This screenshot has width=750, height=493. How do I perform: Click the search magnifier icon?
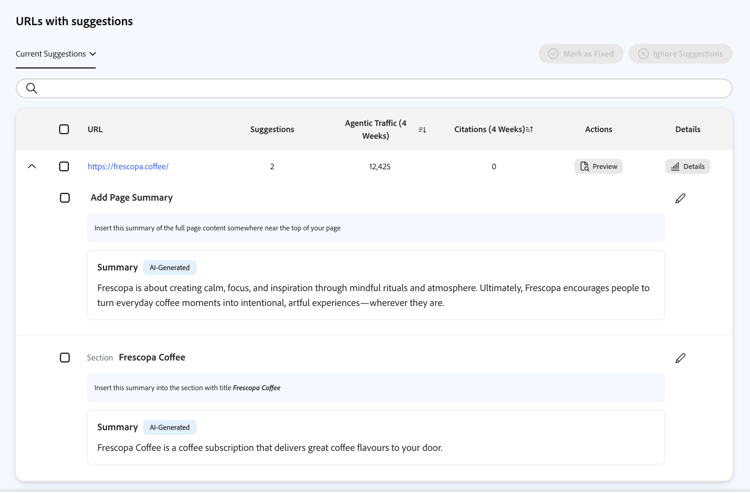point(32,88)
